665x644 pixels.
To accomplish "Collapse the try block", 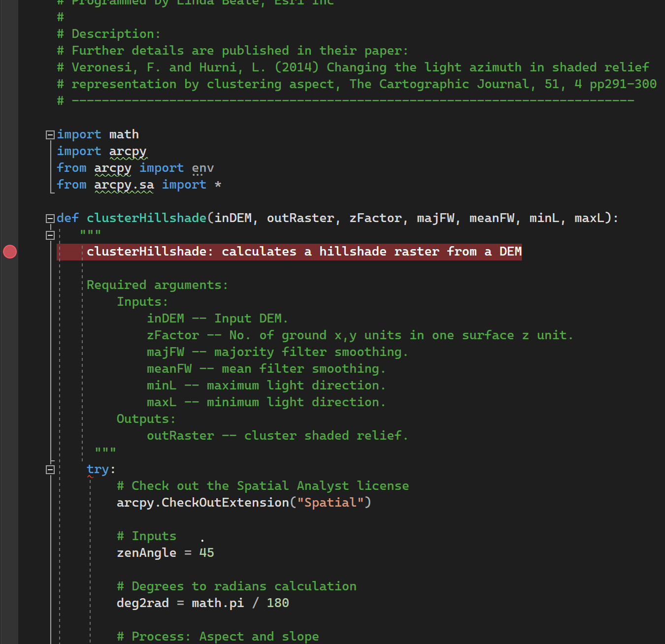I will 50,470.
